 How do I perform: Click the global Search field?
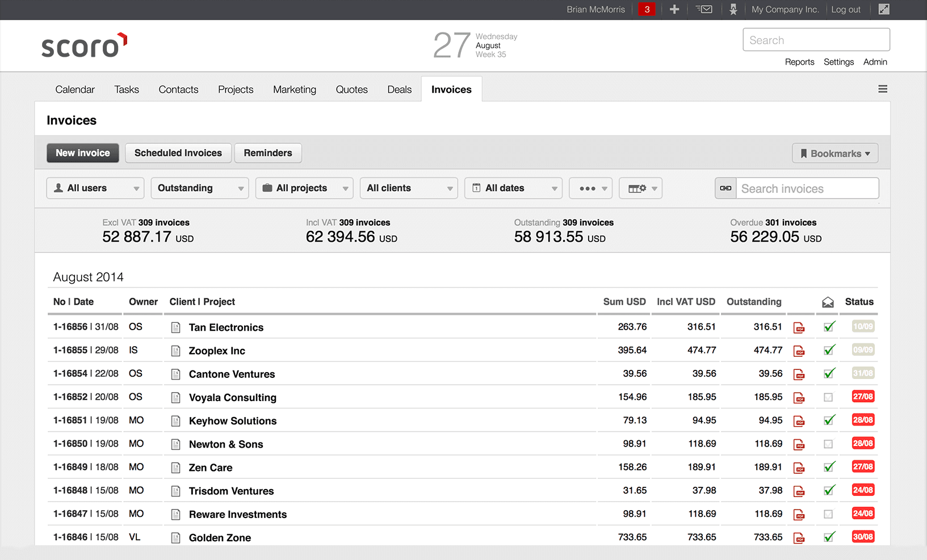pyautogui.click(x=816, y=40)
